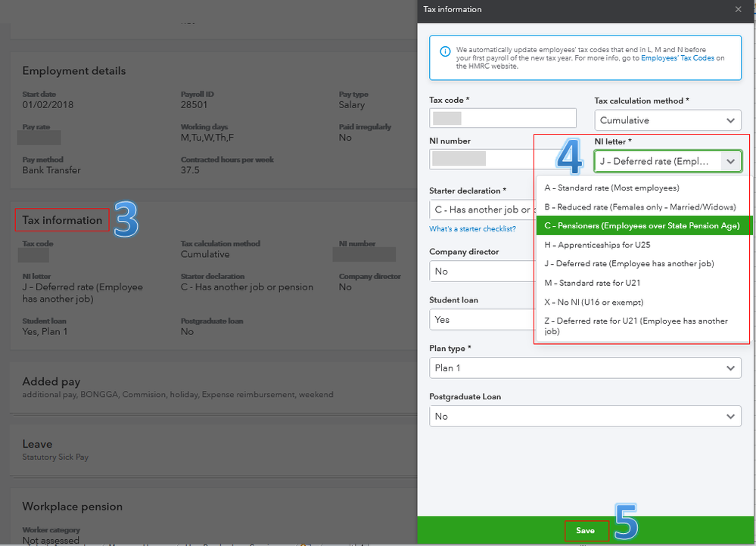Collapse the NI letter dropdown arrow
The height and width of the screenshot is (546, 756).
[x=730, y=161]
